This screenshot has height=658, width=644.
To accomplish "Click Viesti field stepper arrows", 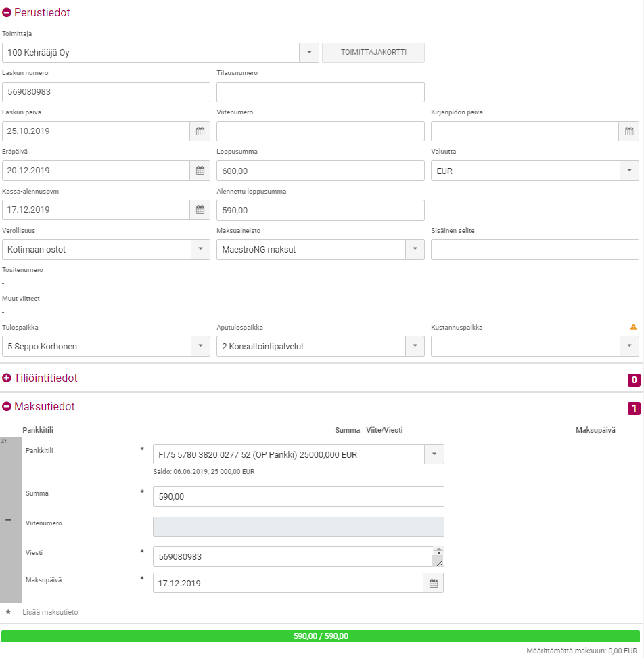I will click(438, 551).
